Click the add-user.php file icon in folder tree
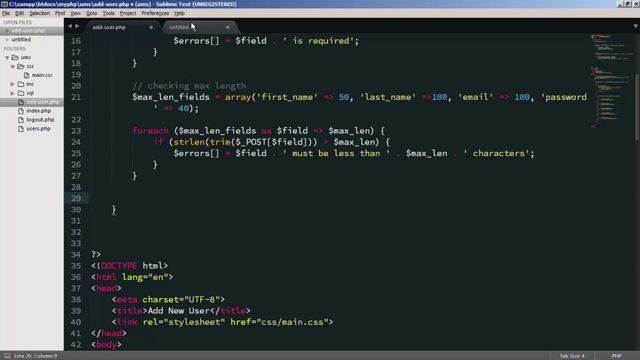Viewport: 640px width, 360px height. tap(21, 102)
